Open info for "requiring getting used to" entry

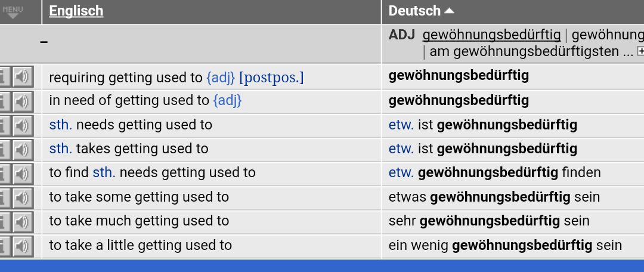click(5, 77)
